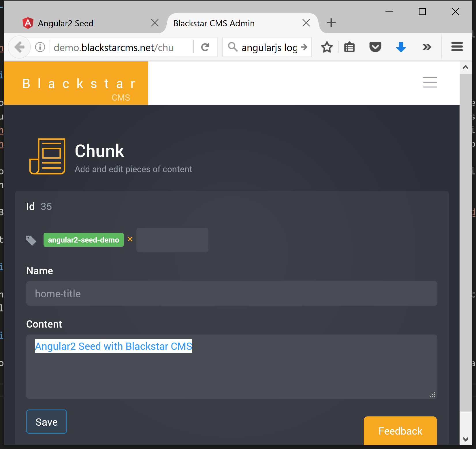Click the new tag input box
This screenshot has height=449, width=476.
(x=172, y=240)
